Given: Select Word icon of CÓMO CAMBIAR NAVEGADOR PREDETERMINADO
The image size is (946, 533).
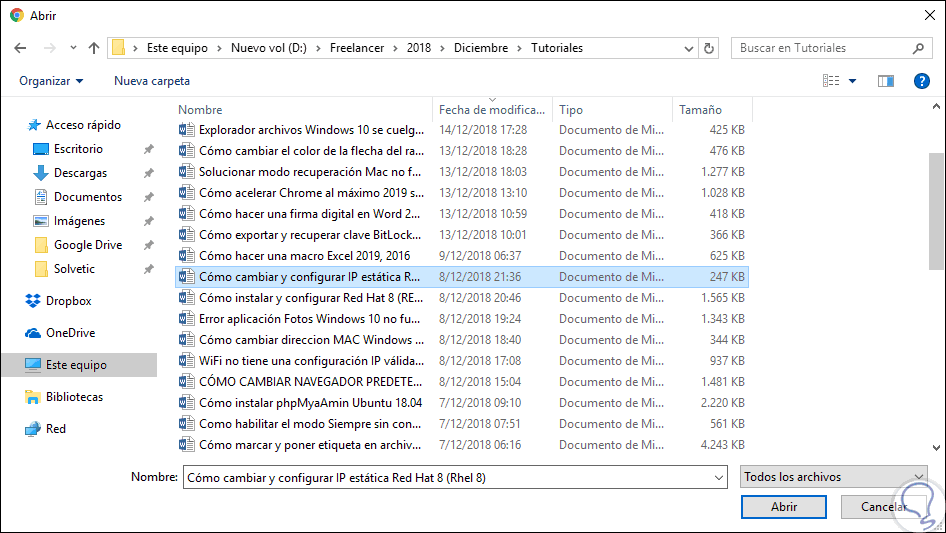Looking at the screenshot, I should (186, 381).
